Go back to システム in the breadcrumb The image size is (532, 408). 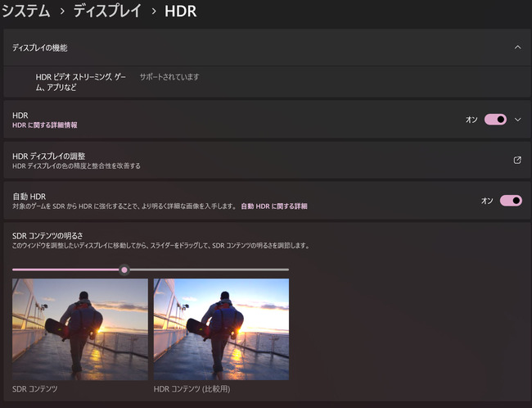pos(26,11)
